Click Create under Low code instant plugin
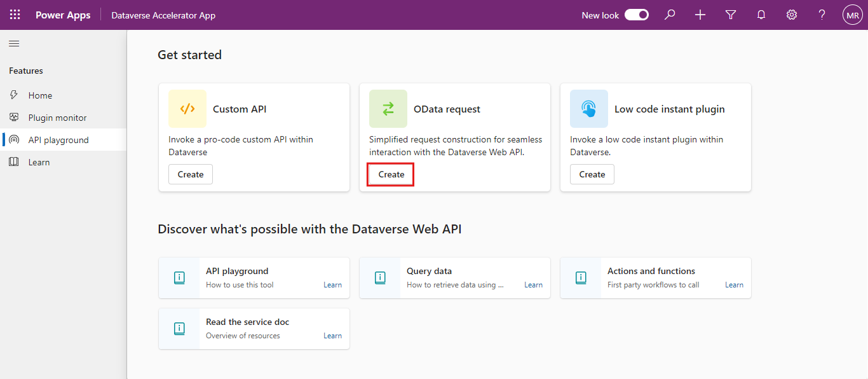Viewport: 868px width, 379px height. coord(592,174)
